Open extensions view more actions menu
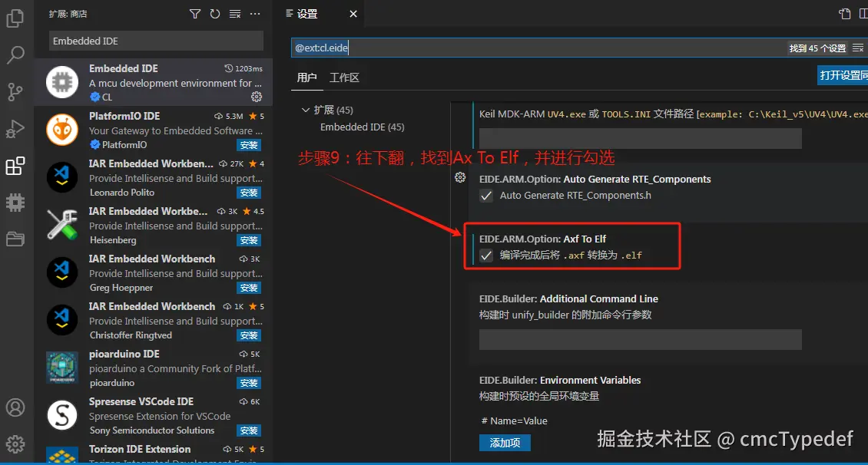Screen dimensions: 868x465 pyautogui.click(x=255, y=14)
